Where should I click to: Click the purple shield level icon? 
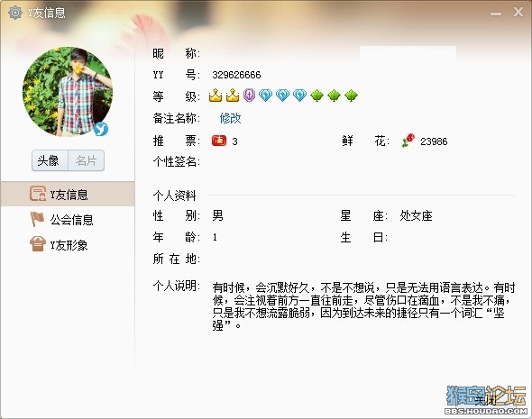(249, 96)
